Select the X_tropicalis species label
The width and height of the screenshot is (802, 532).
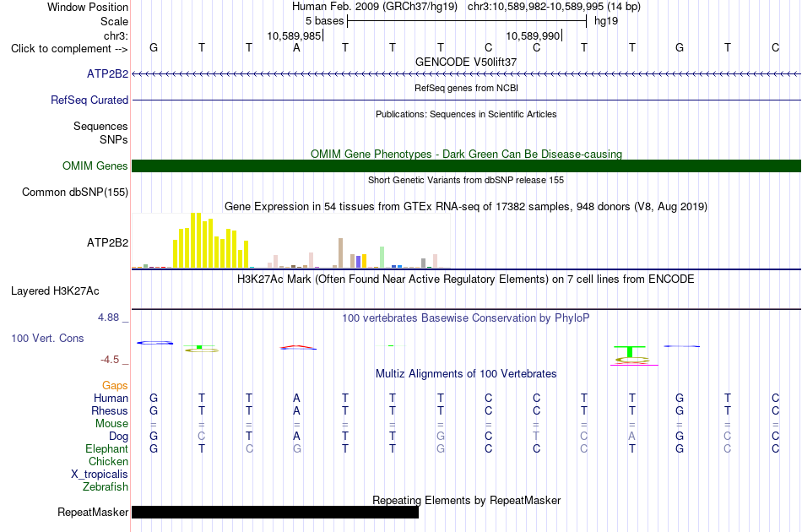click(x=100, y=475)
